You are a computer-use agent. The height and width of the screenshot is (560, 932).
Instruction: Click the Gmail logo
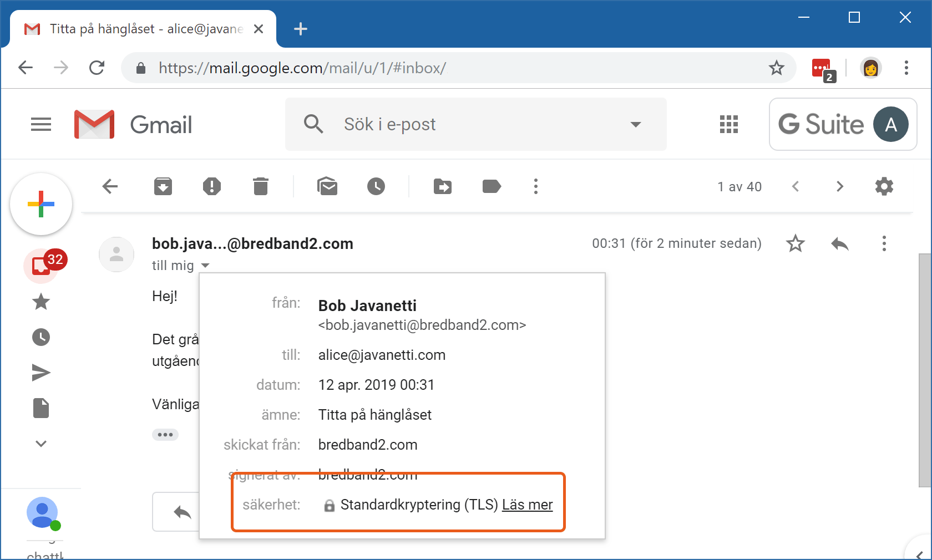coord(133,124)
